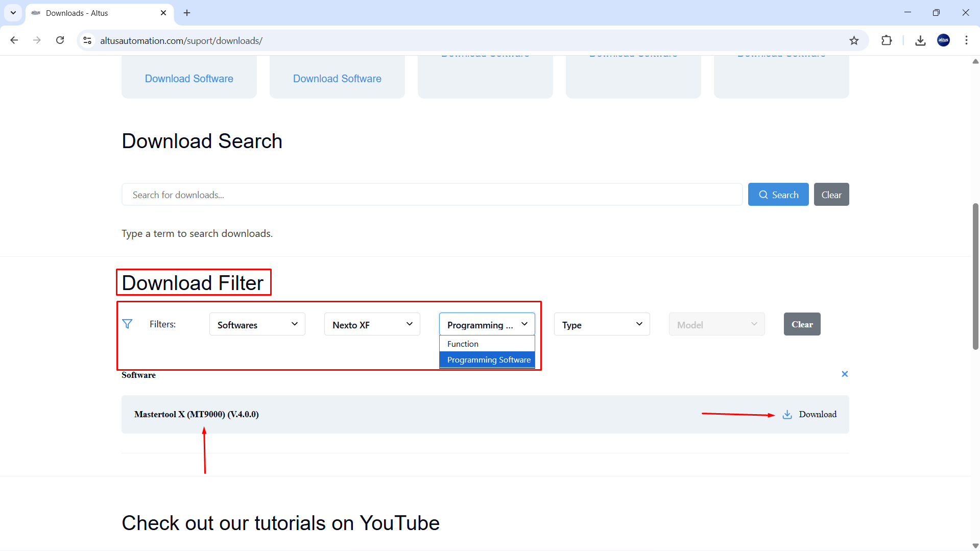Click the Search for downloads input field
The width and height of the screenshot is (980, 551).
click(432, 195)
